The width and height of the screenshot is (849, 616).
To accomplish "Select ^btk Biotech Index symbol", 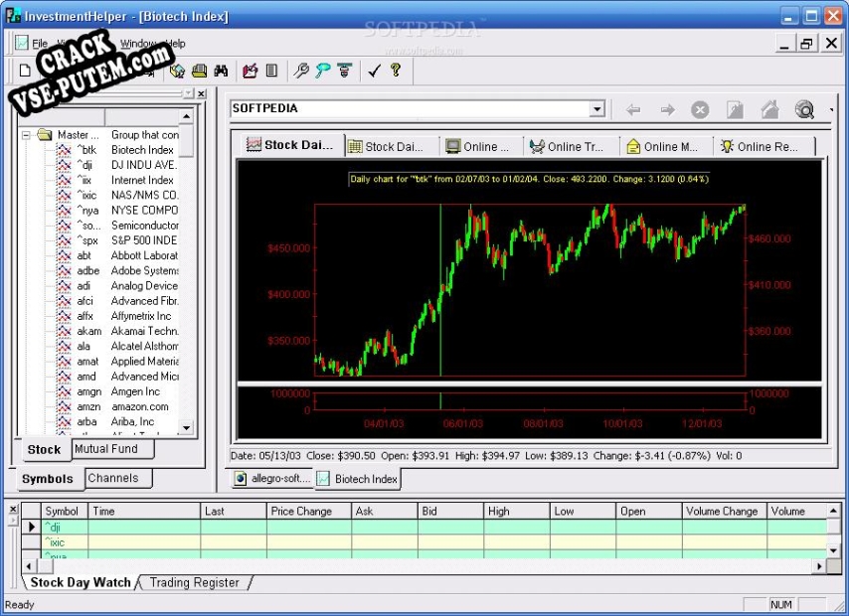I will coord(116,150).
